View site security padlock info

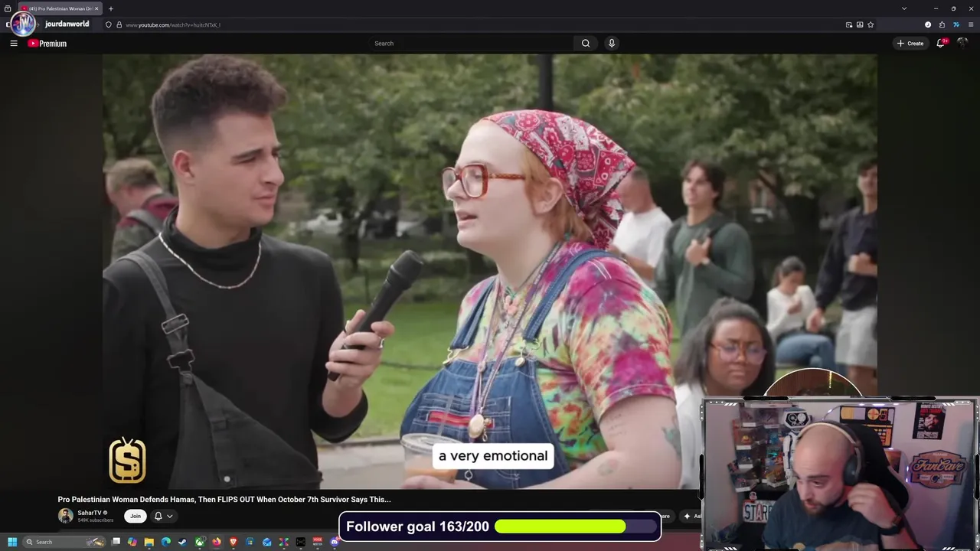pyautogui.click(x=119, y=24)
